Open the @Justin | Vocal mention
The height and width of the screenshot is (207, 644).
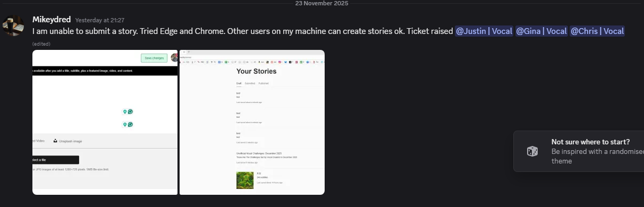[484, 31]
